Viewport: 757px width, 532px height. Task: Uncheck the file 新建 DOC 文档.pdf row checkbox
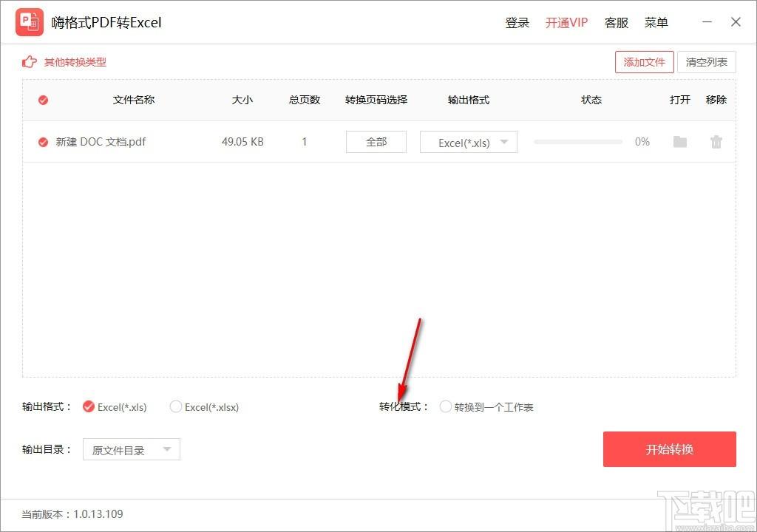pyautogui.click(x=43, y=142)
